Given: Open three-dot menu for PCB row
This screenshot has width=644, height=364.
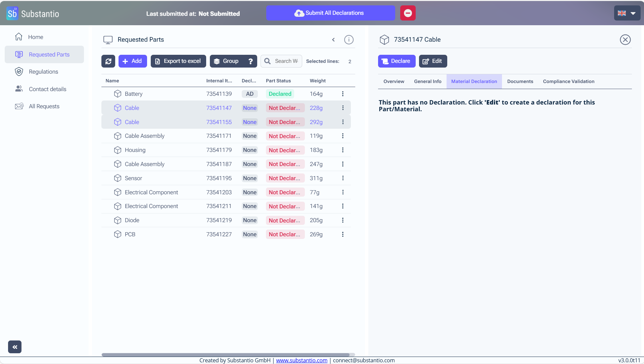Looking at the screenshot, I should coord(342,234).
